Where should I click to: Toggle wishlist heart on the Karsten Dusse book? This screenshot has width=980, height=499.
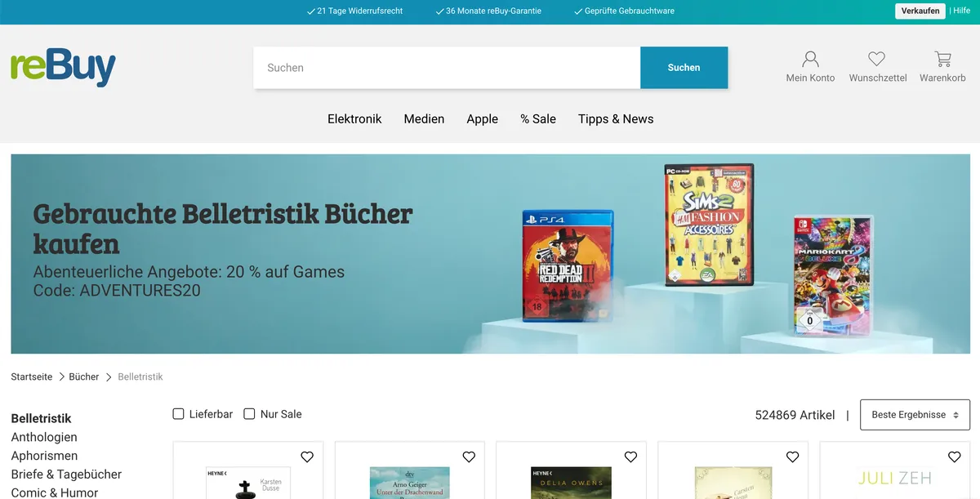point(307,457)
